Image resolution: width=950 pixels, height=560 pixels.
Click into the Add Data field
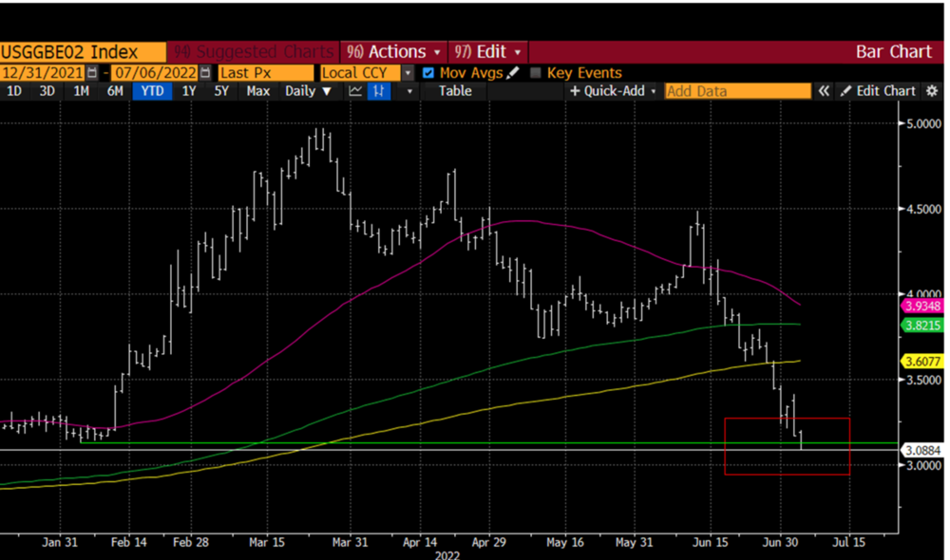tap(736, 91)
